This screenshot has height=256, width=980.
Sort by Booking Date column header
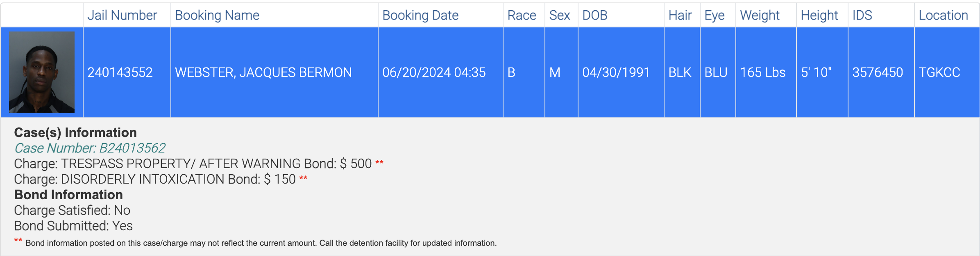click(x=420, y=15)
